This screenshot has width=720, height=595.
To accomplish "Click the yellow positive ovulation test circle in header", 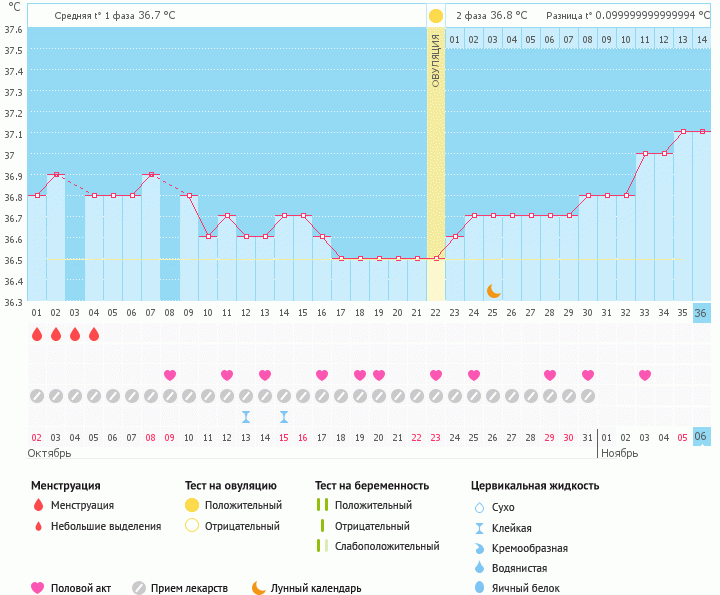I will click(x=435, y=16).
